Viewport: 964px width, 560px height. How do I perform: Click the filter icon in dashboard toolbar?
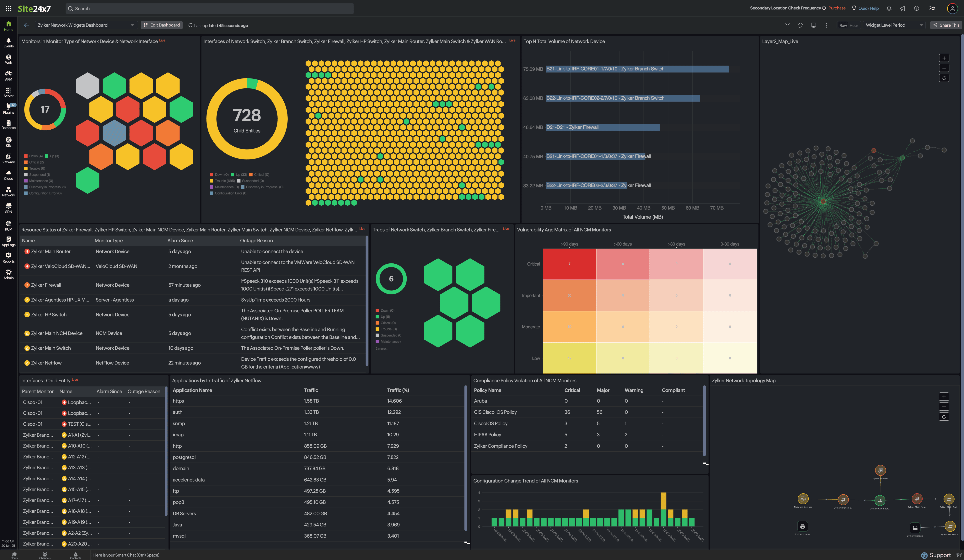coord(788,25)
